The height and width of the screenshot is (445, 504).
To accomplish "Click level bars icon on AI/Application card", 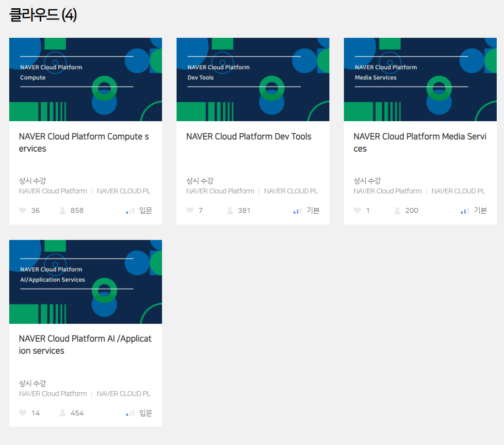I will pos(130,413).
